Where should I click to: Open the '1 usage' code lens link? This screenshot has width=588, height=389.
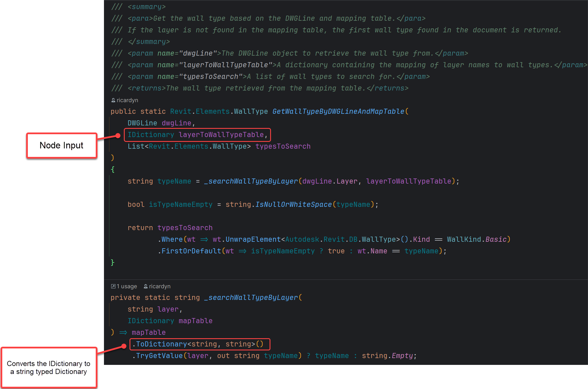click(127, 286)
